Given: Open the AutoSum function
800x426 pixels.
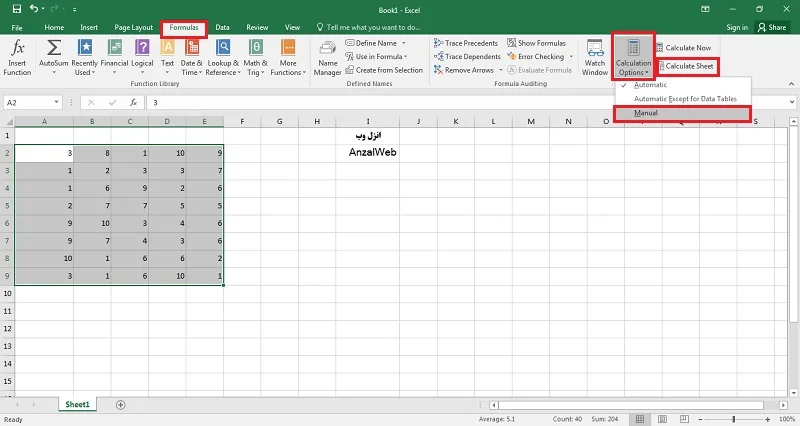Looking at the screenshot, I should click(54, 58).
